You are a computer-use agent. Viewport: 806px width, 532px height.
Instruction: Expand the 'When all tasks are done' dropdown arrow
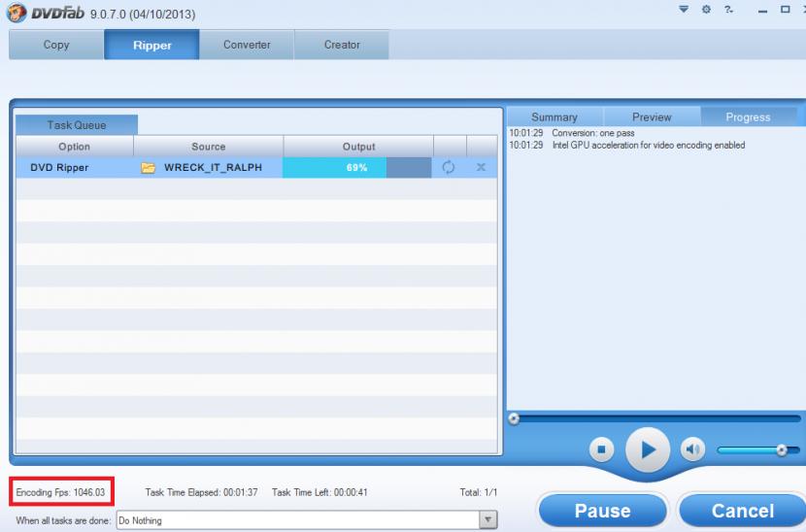487,519
